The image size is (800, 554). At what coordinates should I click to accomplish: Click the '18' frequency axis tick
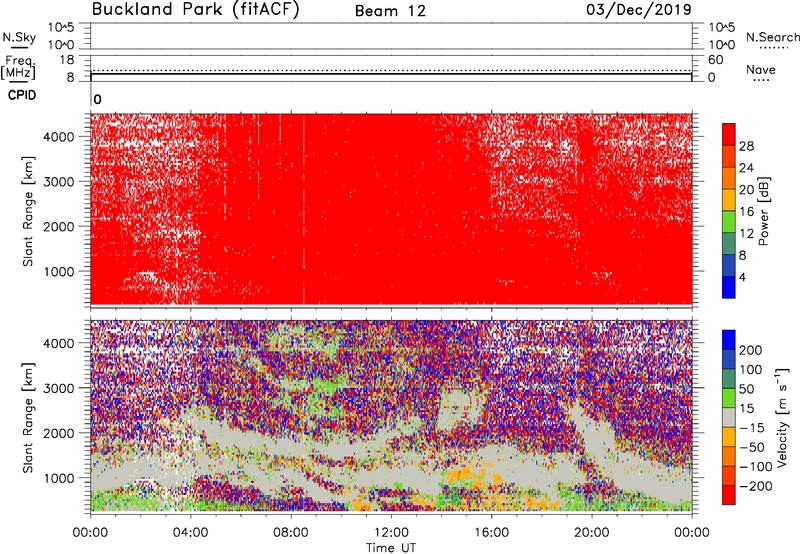(x=67, y=60)
